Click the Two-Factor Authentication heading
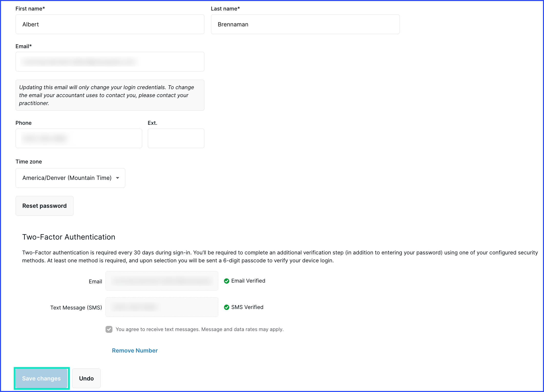The image size is (544, 392). (69, 237)
